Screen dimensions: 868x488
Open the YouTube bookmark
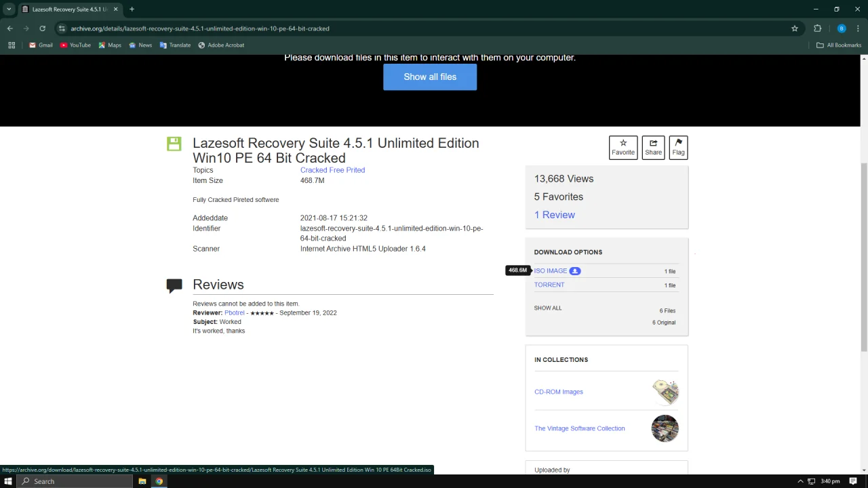(75, 45)
